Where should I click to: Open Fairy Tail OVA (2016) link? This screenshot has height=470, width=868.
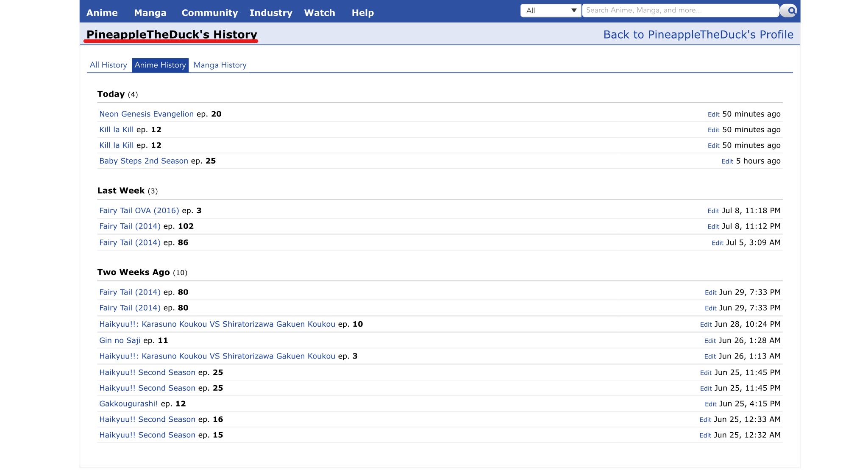pyautogui.click(x=139, y=211)
